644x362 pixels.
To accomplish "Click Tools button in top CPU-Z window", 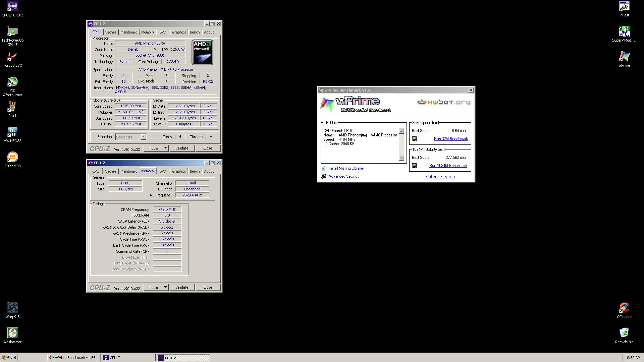I will point(153,148).
